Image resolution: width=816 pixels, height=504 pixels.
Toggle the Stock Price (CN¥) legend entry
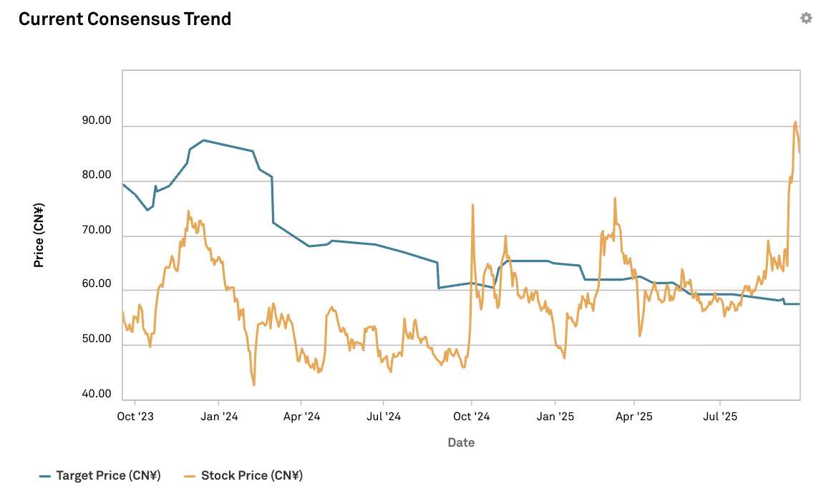coord(243,475)
